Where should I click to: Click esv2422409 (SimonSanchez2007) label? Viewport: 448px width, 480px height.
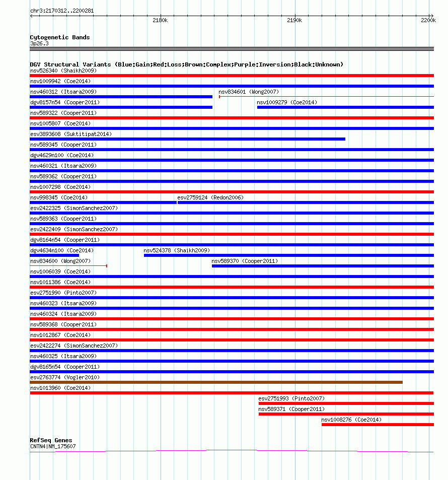coord(74,229)
